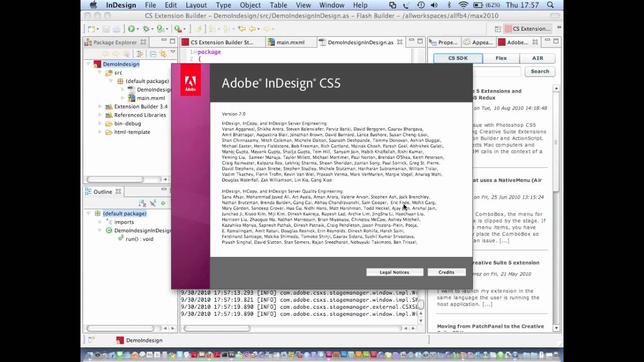Open the InDesign application menu

[x=121, y=5]
